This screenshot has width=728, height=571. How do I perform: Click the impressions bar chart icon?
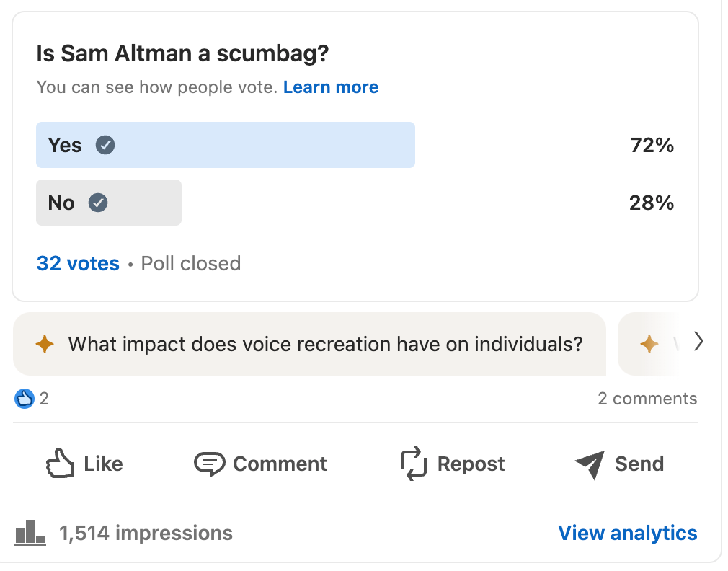30,533
